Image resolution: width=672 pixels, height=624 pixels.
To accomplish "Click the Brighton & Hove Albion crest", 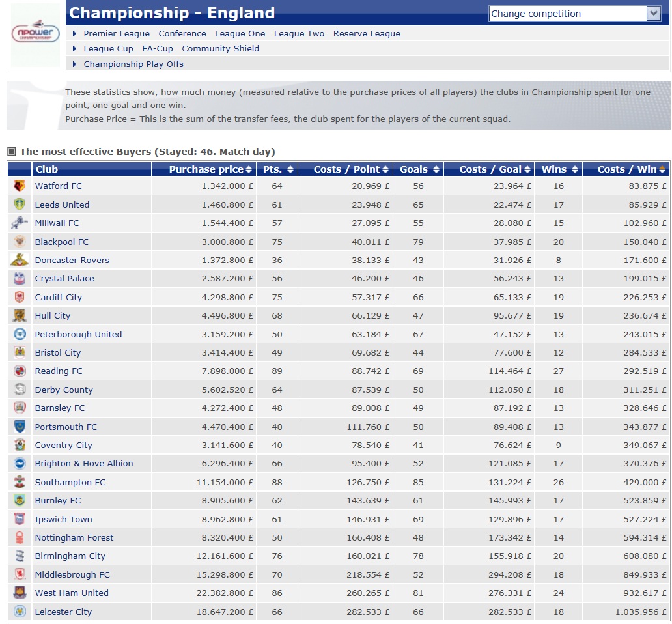I will pos(20,464).
